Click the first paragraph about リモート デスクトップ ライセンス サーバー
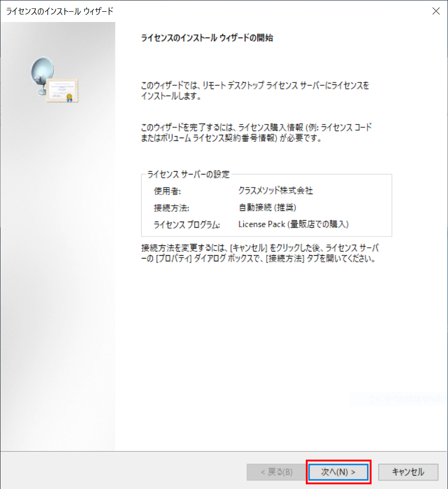The height and width of the screenshot is (489, 448). pos(255,91)
